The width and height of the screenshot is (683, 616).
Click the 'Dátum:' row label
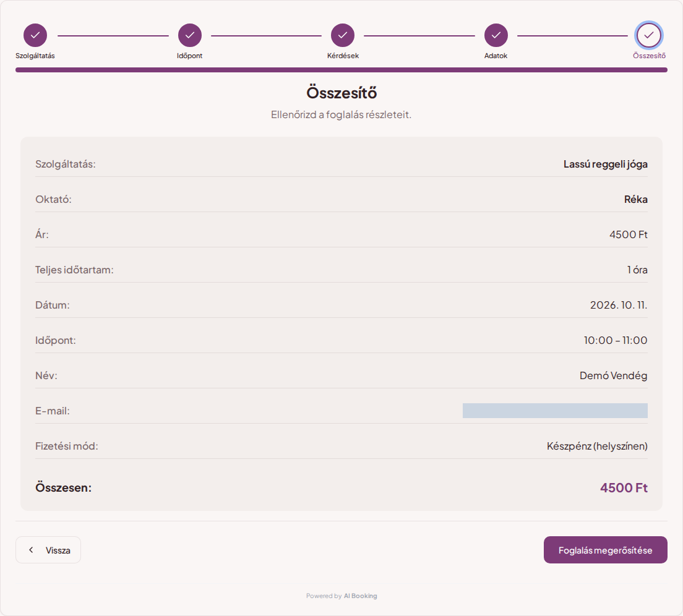click(x=52, y=305)
